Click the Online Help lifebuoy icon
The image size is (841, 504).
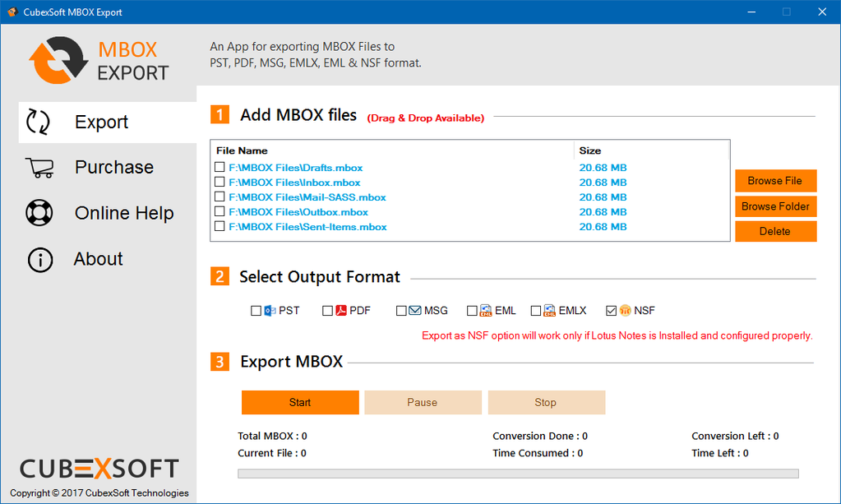click(39, 213)
